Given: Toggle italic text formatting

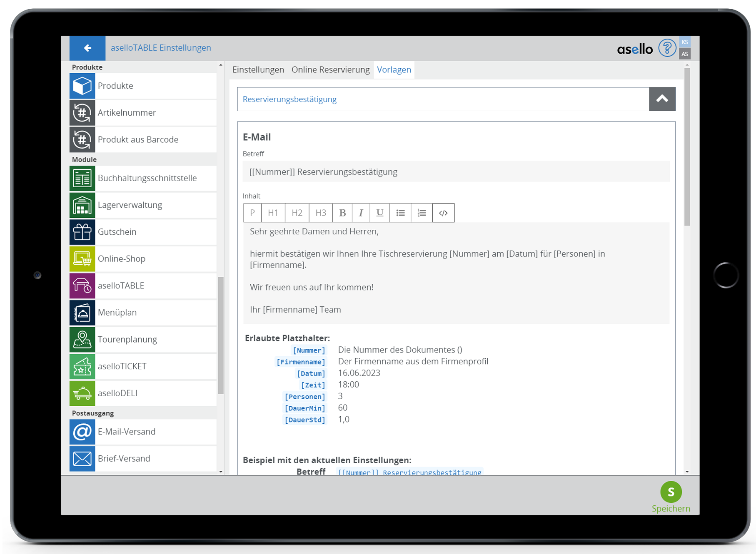Looking at the screenshot, I should [361, 213].
